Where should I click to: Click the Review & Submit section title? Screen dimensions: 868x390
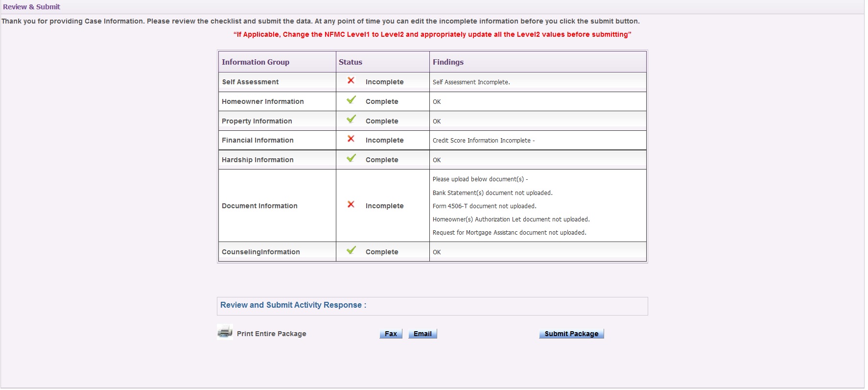31,7
